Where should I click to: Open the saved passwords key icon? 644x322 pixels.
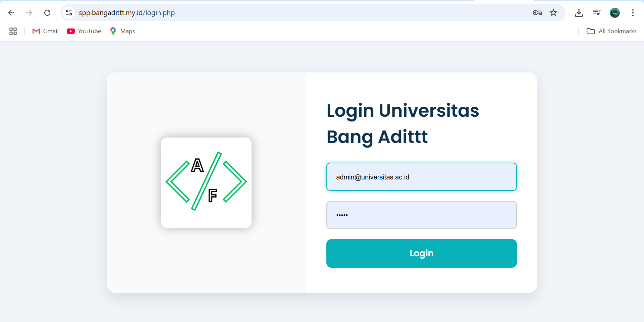[x=537, y=13]
